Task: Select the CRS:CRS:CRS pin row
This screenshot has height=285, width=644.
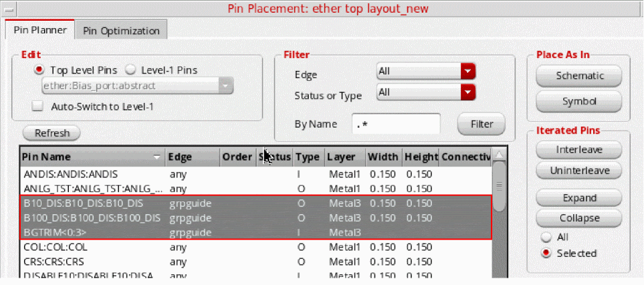Action: click(x=255, y=262)
